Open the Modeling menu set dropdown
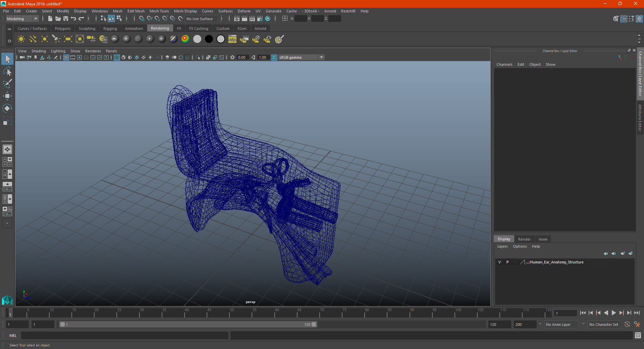The height and width of the screenshot is (349, 644). [x=22, y=19]
